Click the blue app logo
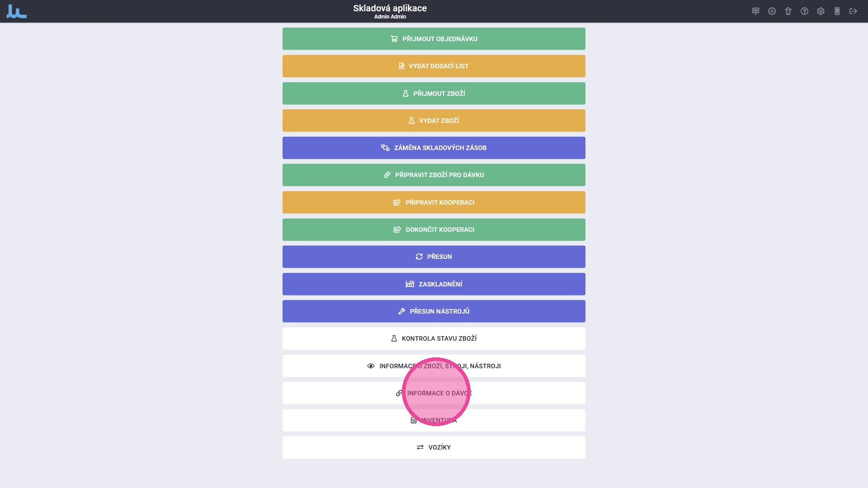 [x=17, y=11]
